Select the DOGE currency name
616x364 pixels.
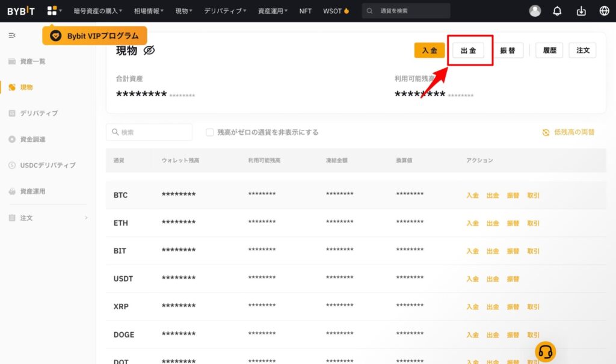(124, 335)
